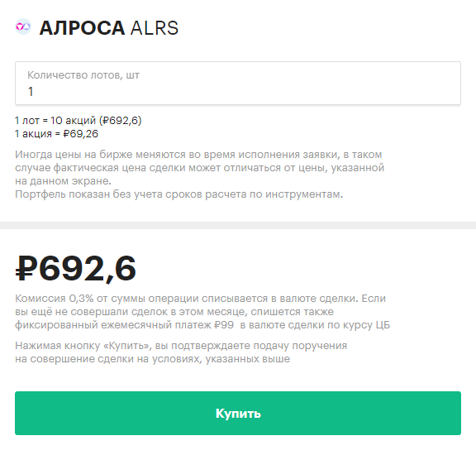Click the large ₽692,6 total amount

pyautogui.click(x=75, y=268)
